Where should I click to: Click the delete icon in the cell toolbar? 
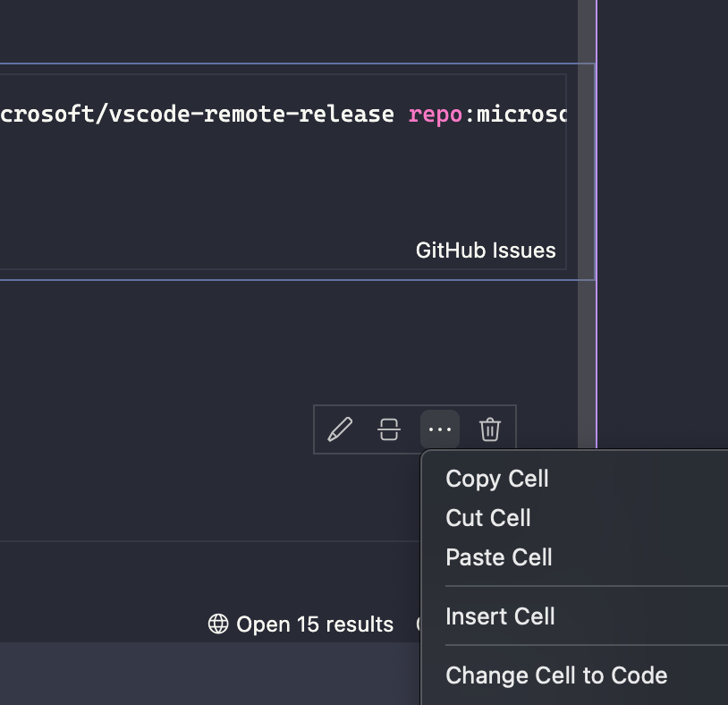[489, 429]
